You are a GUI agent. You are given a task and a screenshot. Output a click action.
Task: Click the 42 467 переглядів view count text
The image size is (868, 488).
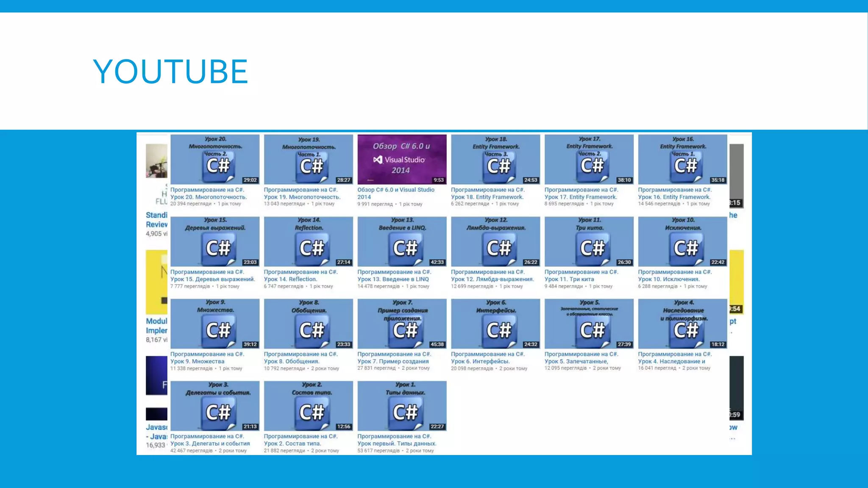(191, 451)
